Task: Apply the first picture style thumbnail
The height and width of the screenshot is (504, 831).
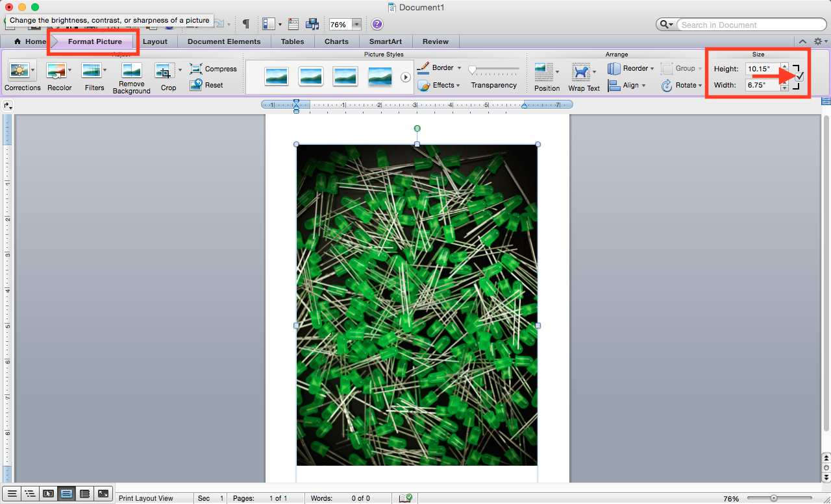Action: 277,77
